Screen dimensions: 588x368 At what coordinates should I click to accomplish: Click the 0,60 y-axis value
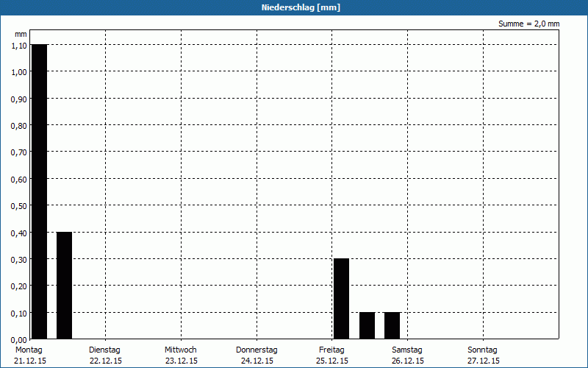(19, 180)
